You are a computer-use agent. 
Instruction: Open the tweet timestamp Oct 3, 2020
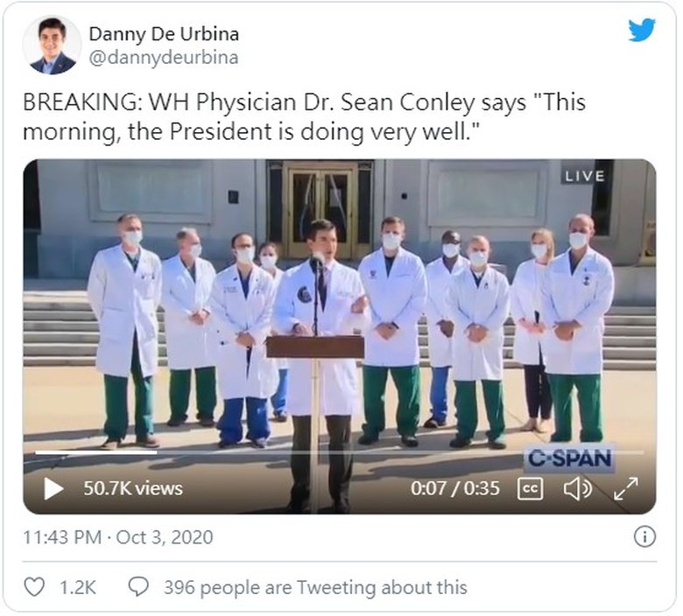(118, 537)
